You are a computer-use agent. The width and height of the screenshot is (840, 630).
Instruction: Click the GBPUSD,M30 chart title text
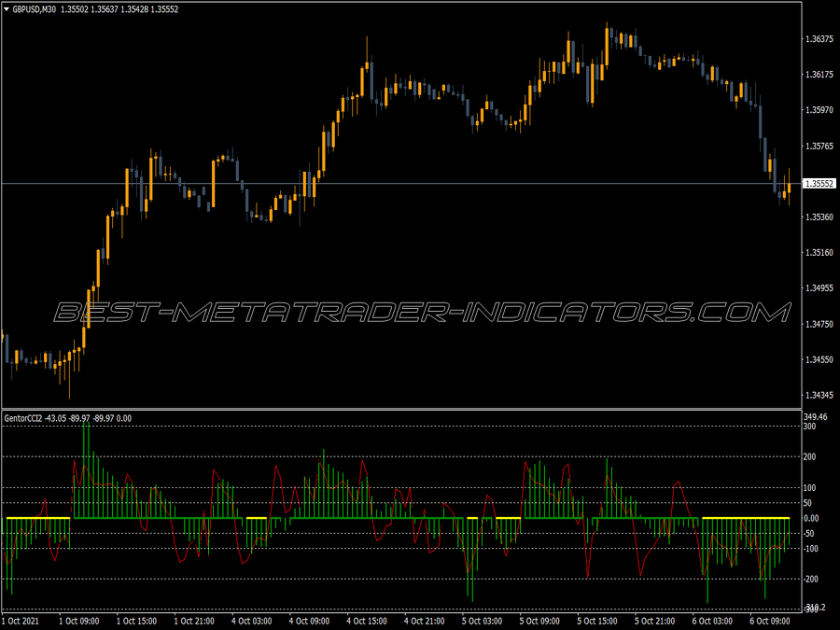pyautogui.click(x=34, y=9)
